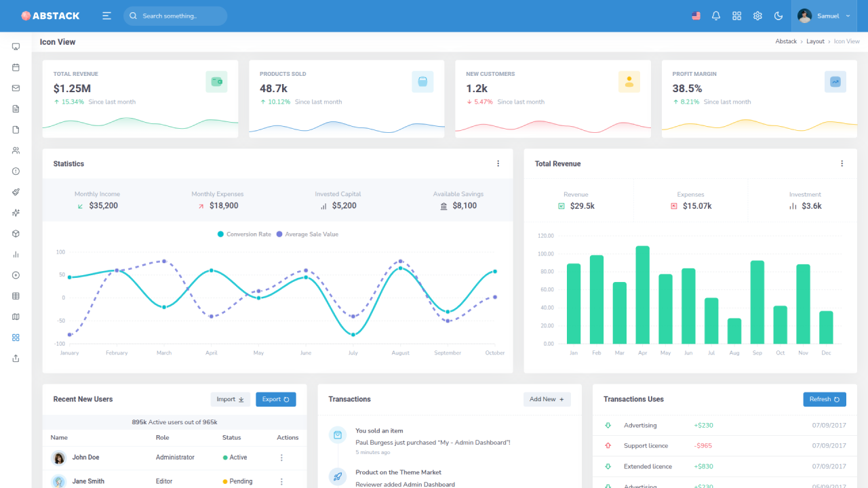
Task: Open the notifications bell
Action: 716,16
